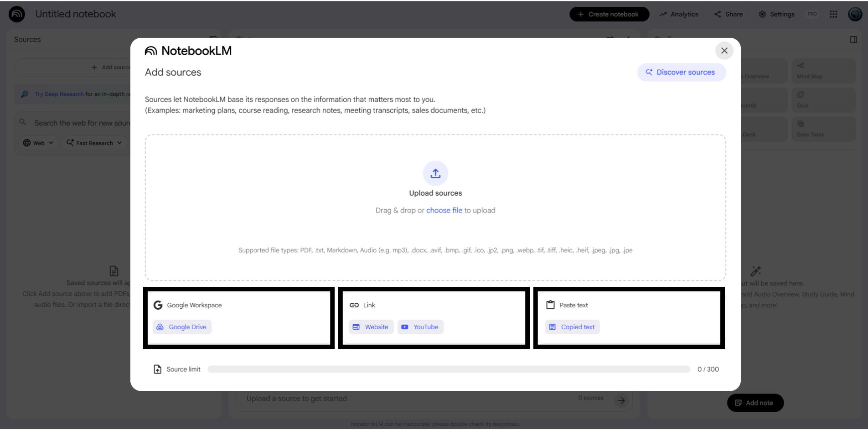Viewport: 868px width, 430px height.
Task: Click Add source in Sources panel
Action: point(111,67)
